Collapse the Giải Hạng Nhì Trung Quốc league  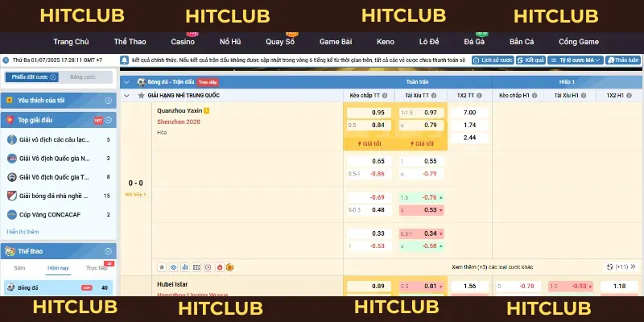[x=126, y=95]
